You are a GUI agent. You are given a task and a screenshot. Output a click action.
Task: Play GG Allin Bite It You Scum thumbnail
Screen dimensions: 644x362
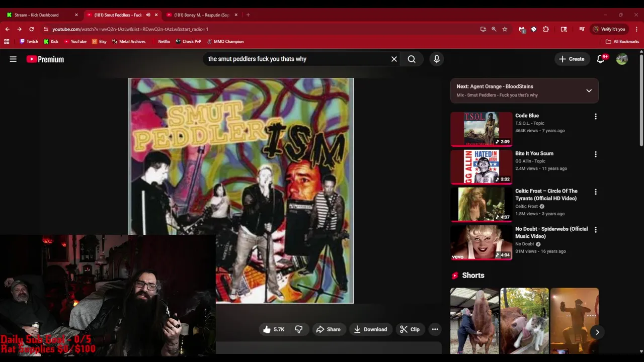[481, 166]
